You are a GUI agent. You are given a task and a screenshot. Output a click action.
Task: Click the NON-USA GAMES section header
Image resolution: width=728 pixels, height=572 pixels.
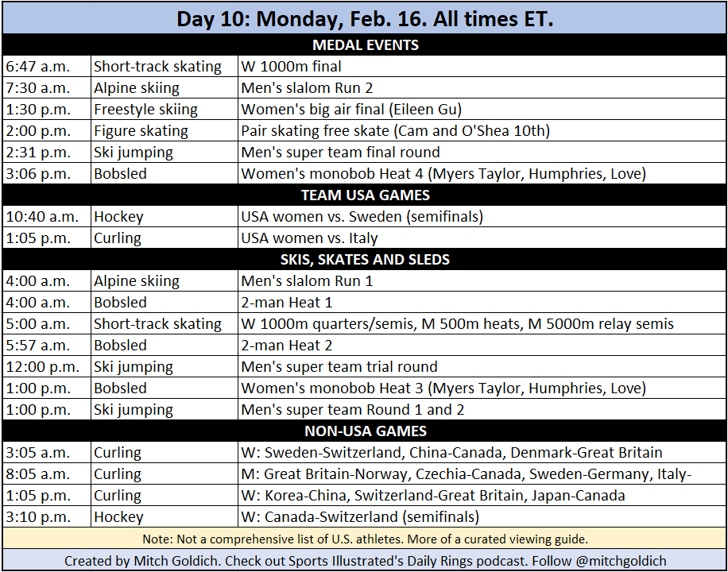(364, 431)
